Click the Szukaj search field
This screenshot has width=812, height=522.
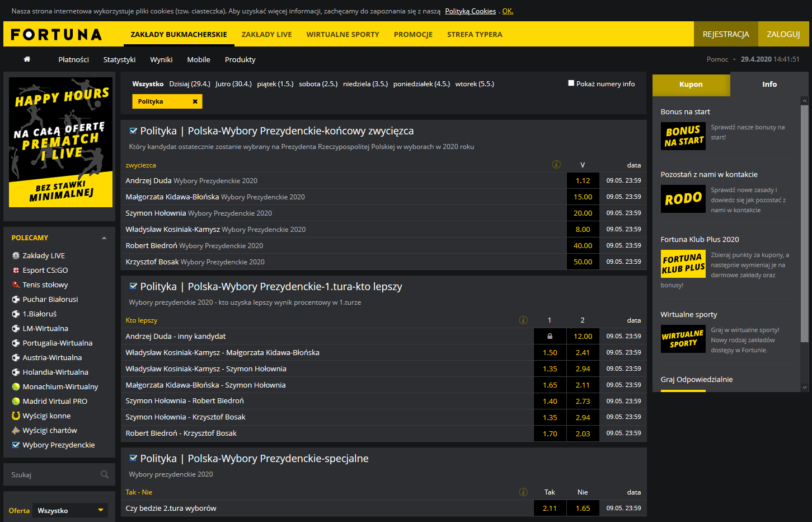tap(59, 474)
